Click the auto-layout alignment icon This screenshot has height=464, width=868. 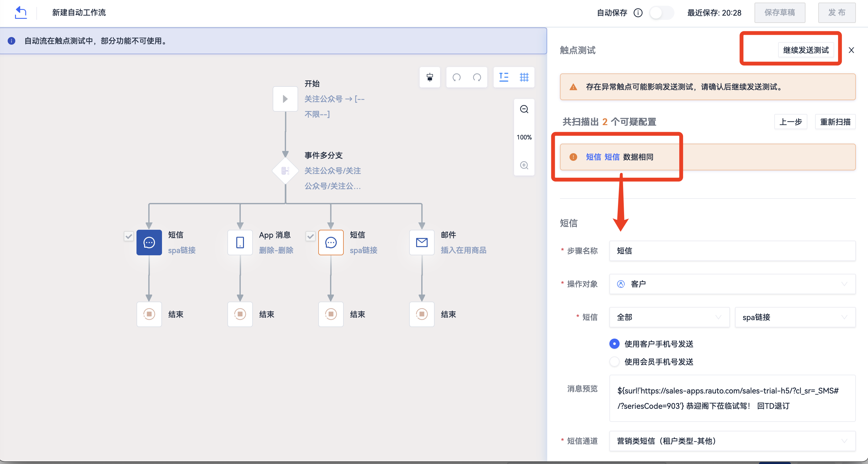coord(504,77)
